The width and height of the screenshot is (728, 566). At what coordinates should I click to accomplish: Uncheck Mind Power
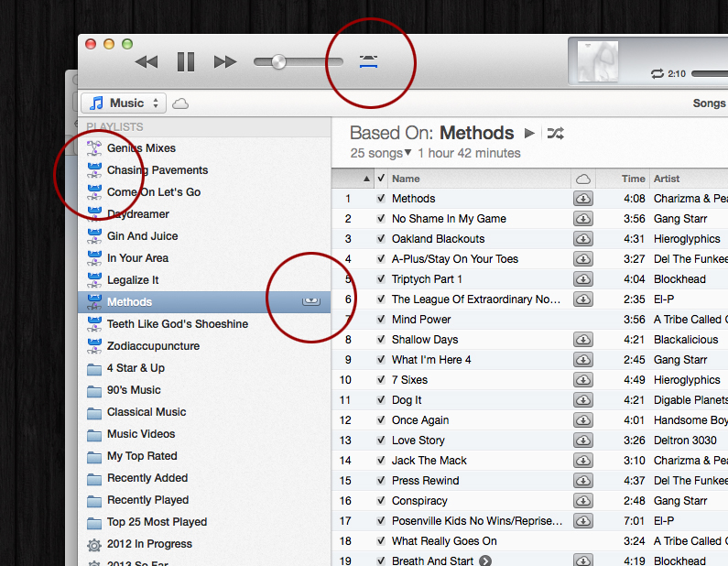click(x=381, y=319)
